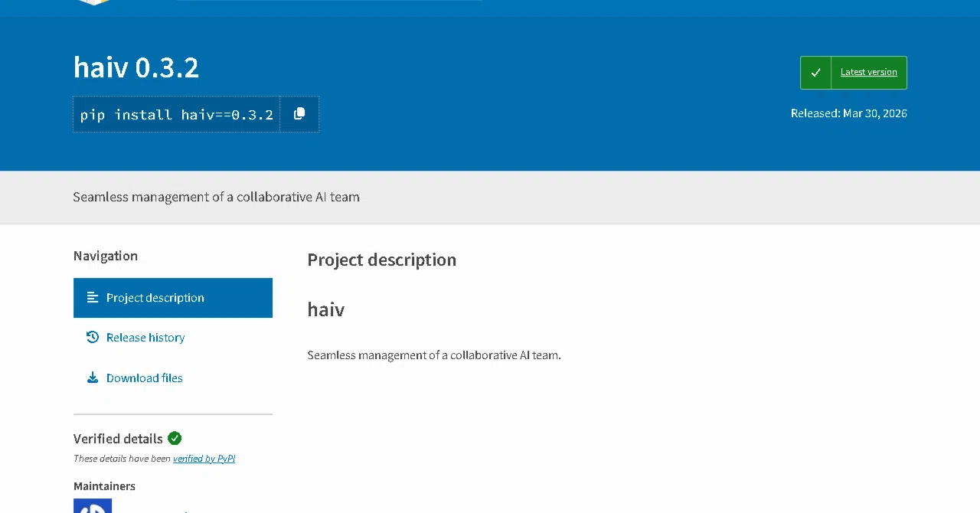Open the Release history tab
This screenshot has width=980, height=513.
(x=173, y=338)
